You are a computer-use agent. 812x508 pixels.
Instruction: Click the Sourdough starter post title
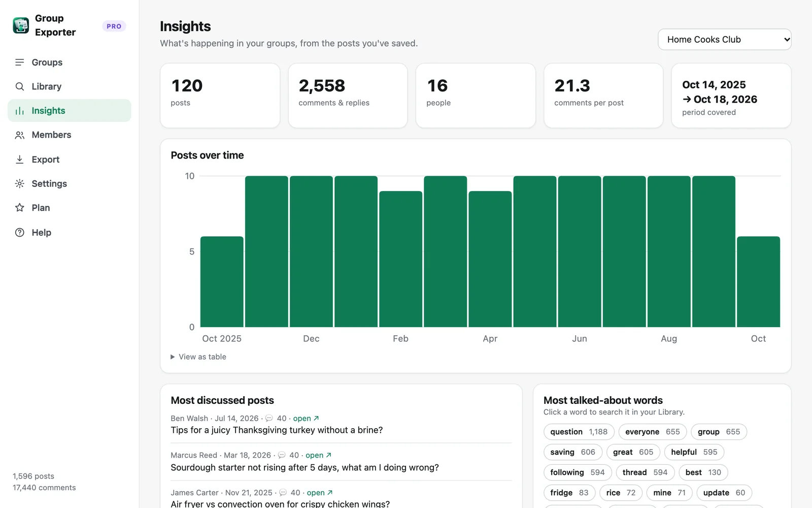click(x=304, y=467)
